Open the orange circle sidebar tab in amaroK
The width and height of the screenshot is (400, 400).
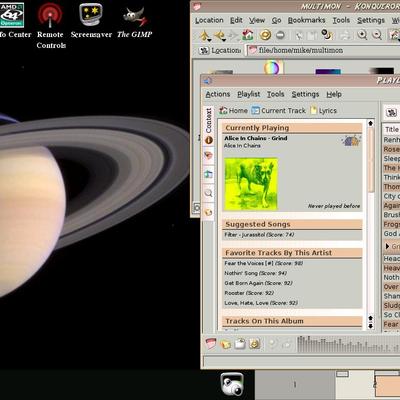point(209,140)
